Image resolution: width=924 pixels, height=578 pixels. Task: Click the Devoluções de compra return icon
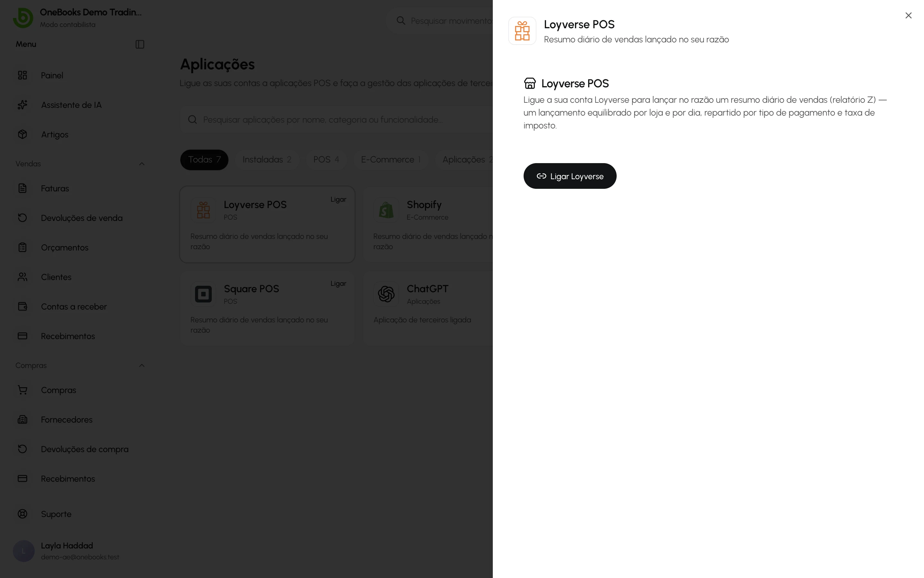click(x=22, y=449)
